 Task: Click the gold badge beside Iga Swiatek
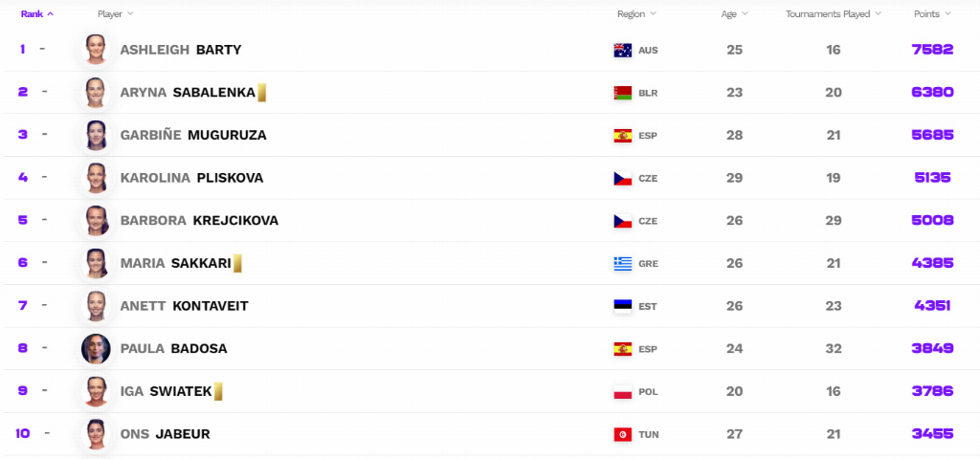click(x=218, y=391)
